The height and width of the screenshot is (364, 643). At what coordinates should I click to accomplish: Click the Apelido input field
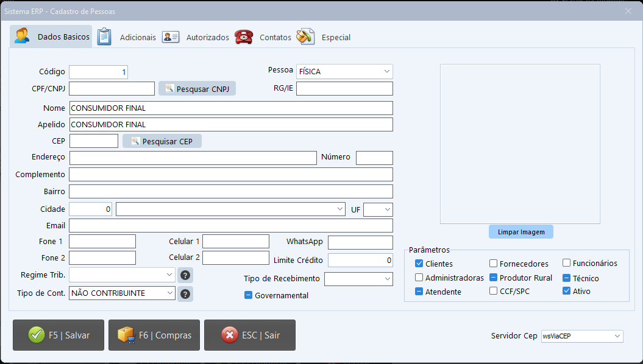(x=231, y=124)
